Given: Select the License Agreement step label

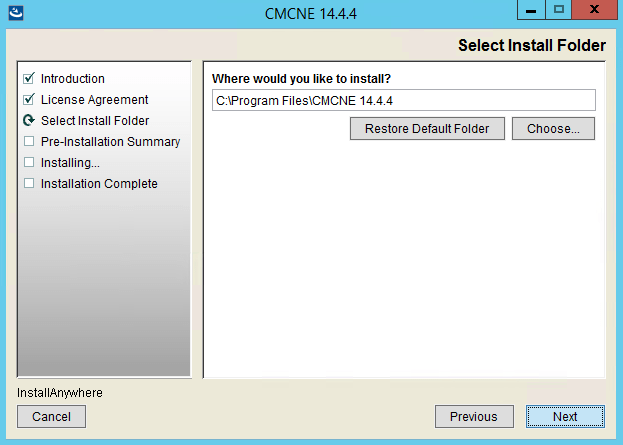Looking at the screenshot, I should pos(95,100).
